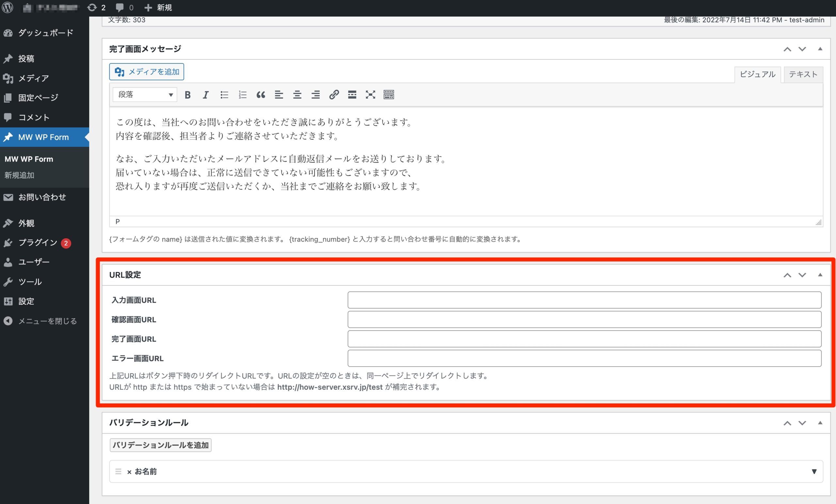
Task: Toggle bold formatting in the editor
Action: point(187,95)
